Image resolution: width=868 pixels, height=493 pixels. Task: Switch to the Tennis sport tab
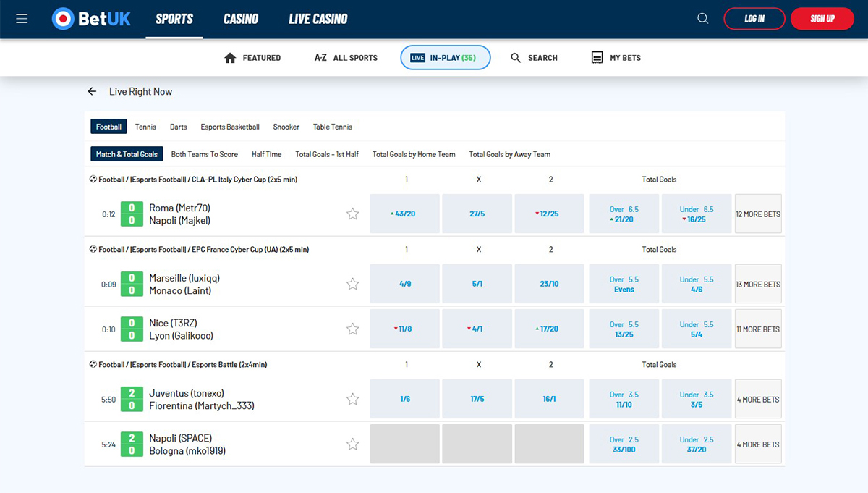145,127
